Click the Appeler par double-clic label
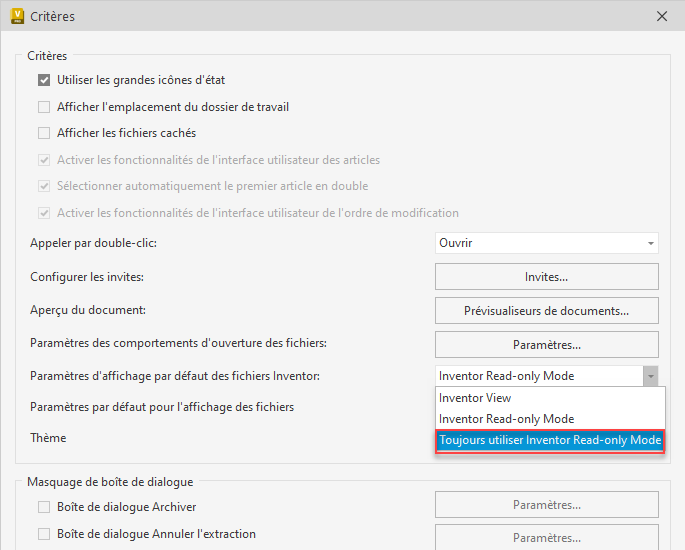685x550 pixels. point(93,243)
